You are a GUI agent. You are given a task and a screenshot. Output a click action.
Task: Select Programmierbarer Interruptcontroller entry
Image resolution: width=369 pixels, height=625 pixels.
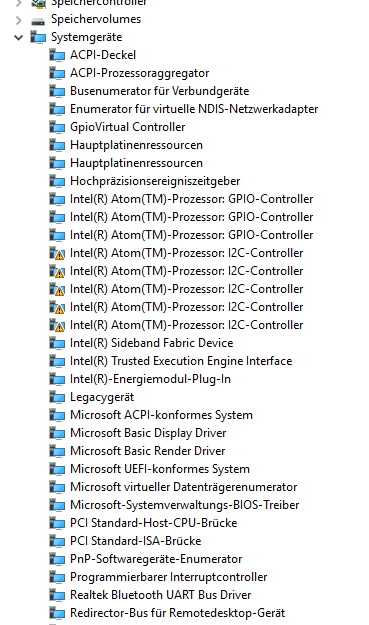tap(169, 577)
